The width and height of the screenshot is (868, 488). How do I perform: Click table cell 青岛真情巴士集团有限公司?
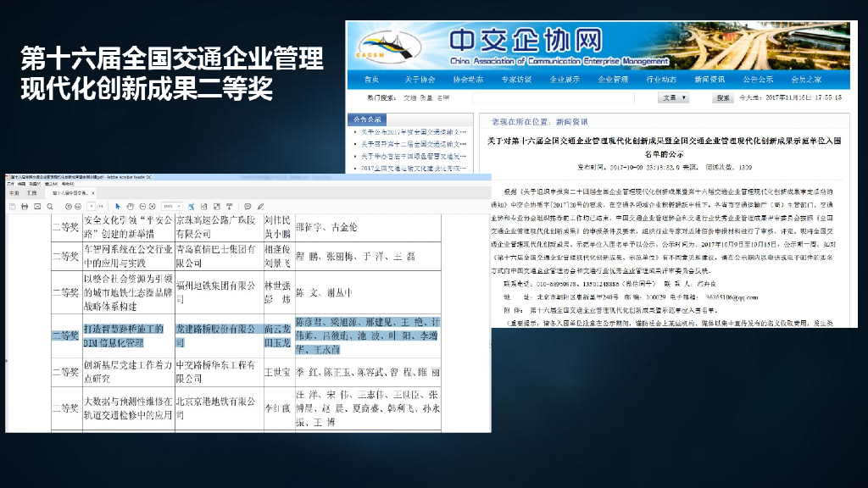(220, 256)
